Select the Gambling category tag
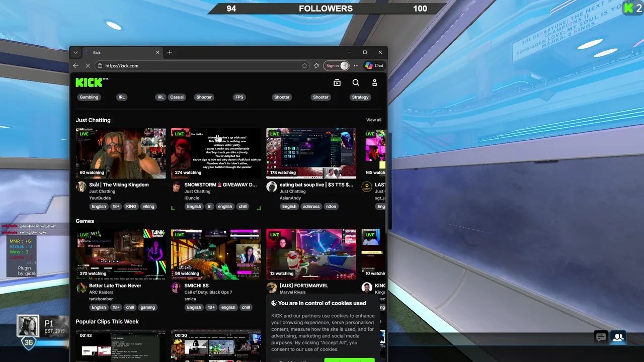644x362 pixels. [x=89, y=97]
